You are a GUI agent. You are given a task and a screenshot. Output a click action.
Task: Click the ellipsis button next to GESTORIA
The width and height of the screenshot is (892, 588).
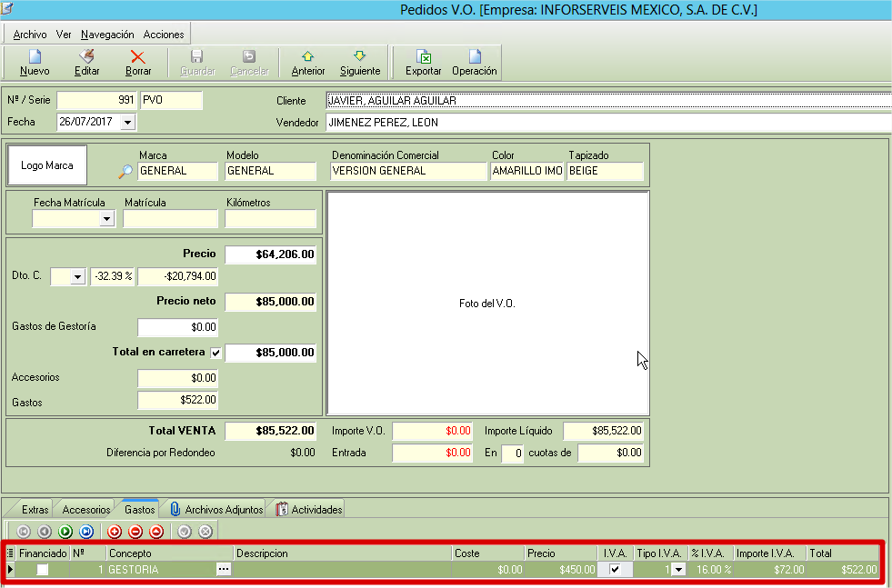point(224,570)
